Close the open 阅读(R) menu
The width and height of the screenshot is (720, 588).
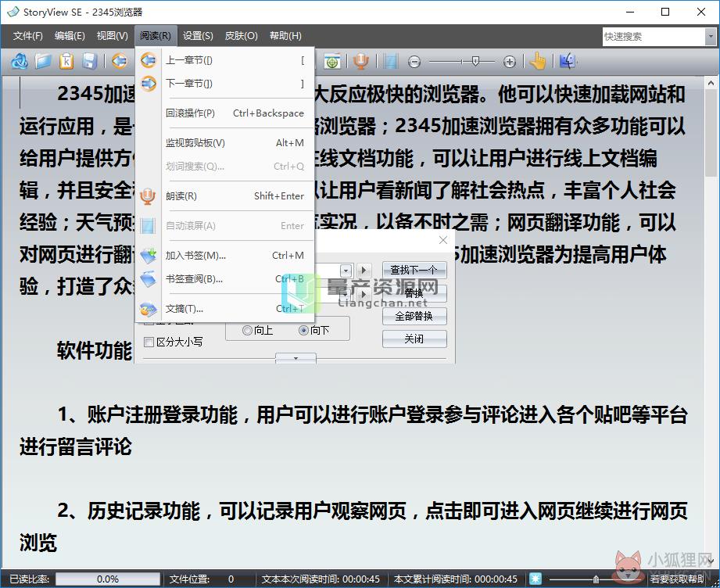pos(156,36)
